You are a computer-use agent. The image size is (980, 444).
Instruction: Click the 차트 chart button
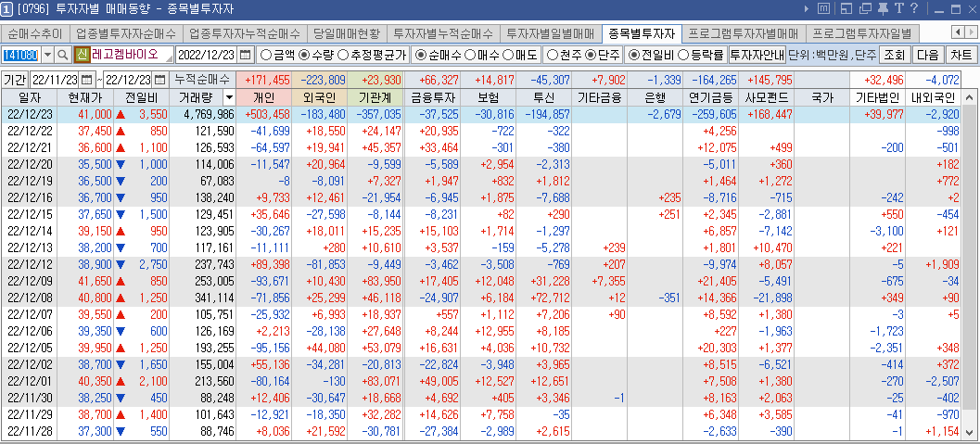pos(961,55)
